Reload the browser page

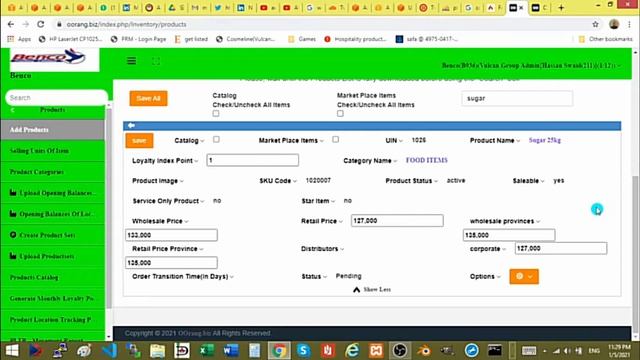(40, 24)
